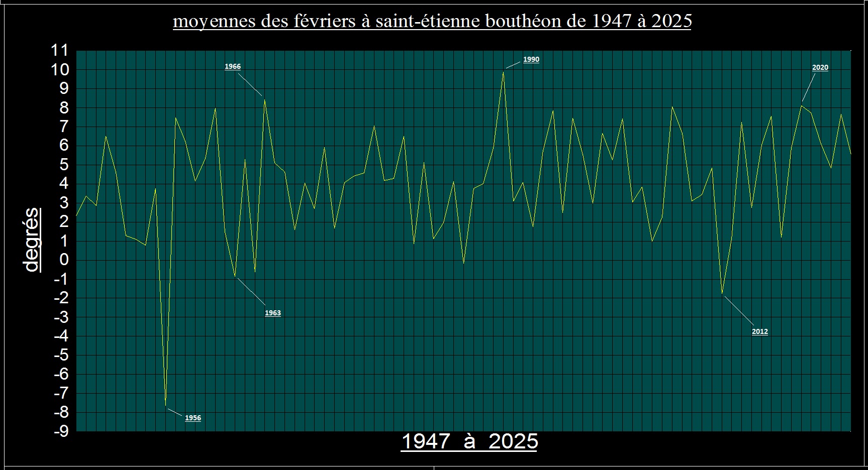Select the 2012 data label
Image resolution: width=868 pixels, height=470 pixels.
click(x=759, y=331)
